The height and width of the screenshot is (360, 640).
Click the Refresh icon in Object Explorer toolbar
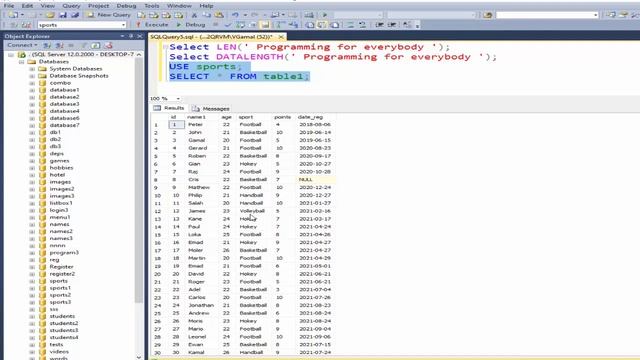coord(96,45)
